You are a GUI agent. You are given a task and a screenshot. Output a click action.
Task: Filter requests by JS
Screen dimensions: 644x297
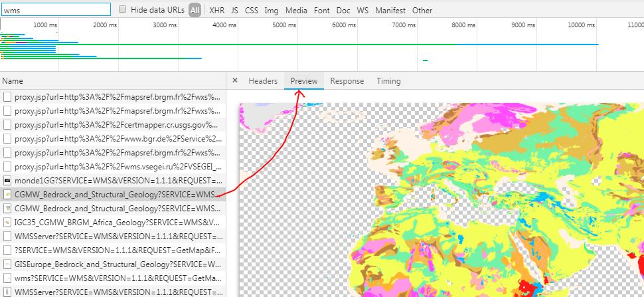[x=234, y=11]
